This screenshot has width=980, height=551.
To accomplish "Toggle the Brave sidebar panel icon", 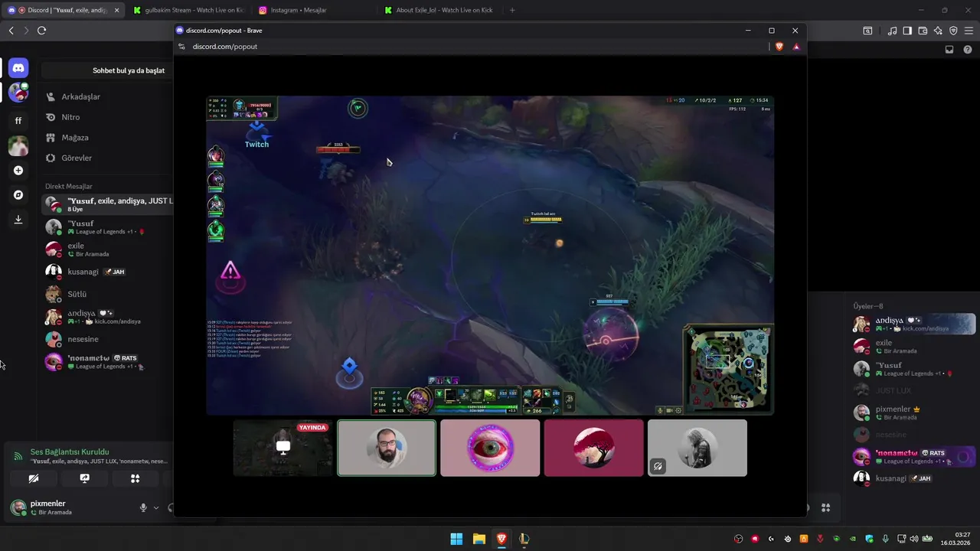I will click(x=907, y=31).
